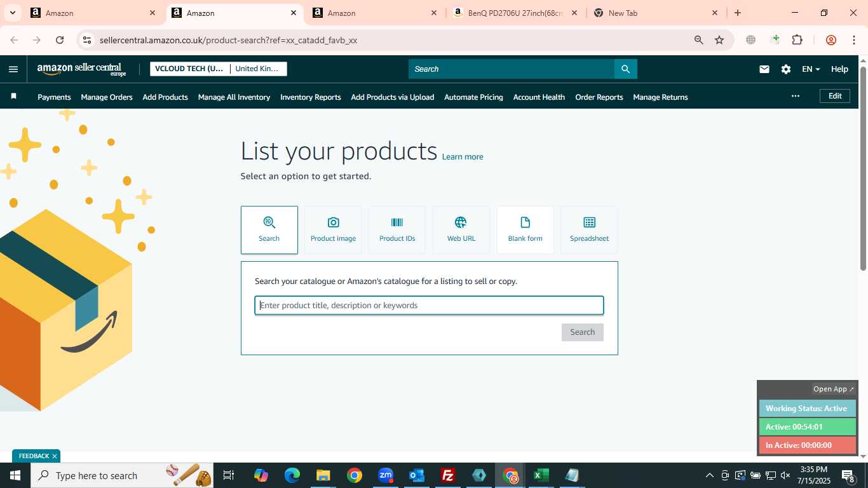Click the Working Status: Active label
The image size is (868, 488).
(807, 409)
